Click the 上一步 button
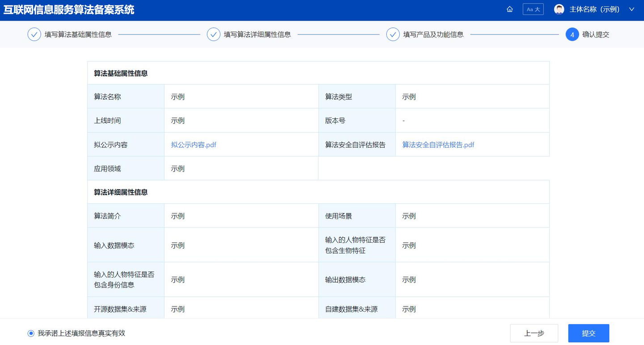Image resolution: width=644 pixels, height=345 pixels. point(534,333)
